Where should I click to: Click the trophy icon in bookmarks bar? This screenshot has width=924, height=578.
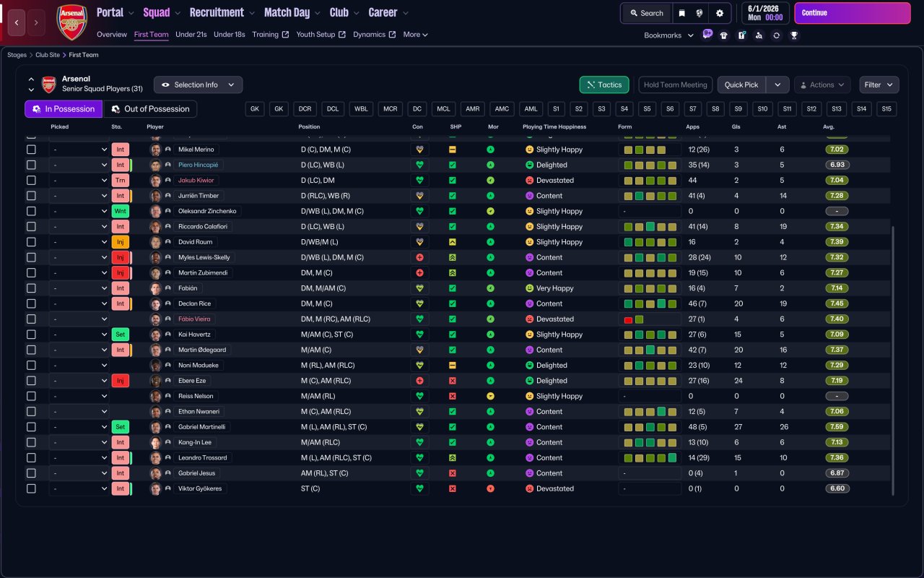pos(794,35)
